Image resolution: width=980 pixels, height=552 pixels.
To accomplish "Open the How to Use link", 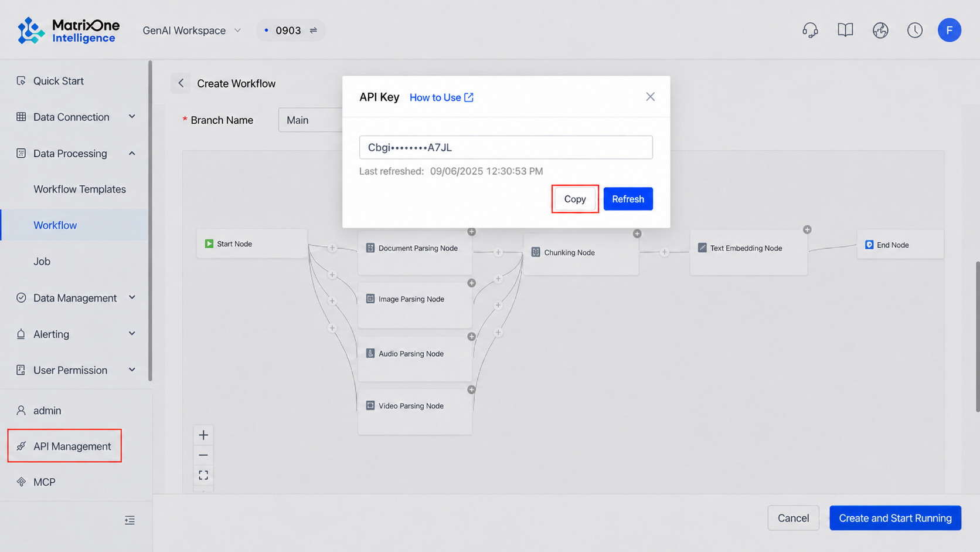I will tap(441, 97).
